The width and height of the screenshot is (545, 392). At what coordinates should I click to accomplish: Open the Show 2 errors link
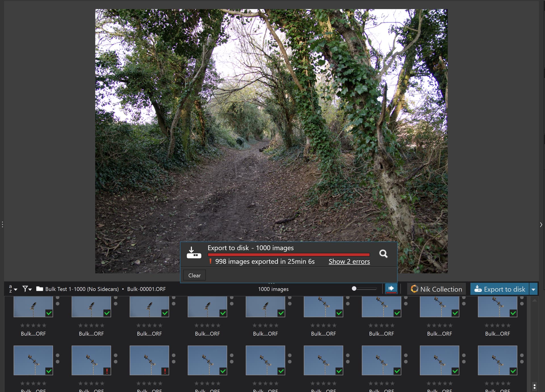tap(349, 262)
